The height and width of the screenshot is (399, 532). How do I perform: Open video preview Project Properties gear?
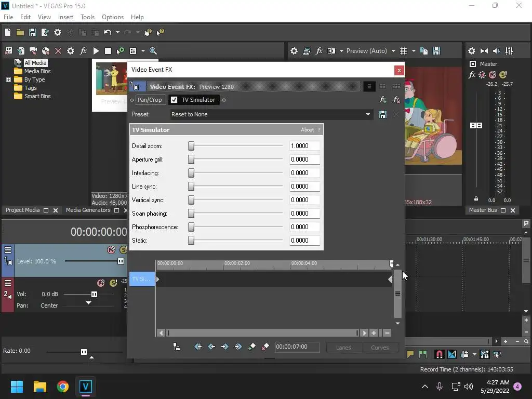pos(294,51)
